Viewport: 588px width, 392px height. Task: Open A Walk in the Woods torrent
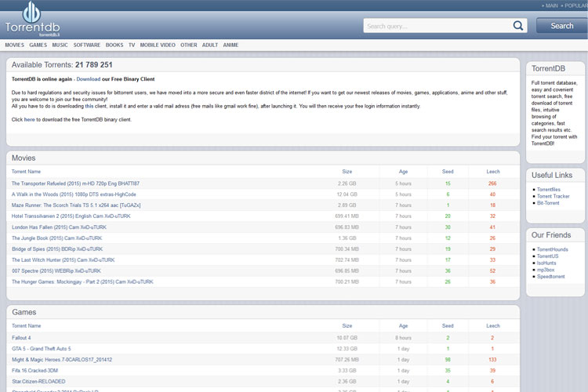[x=74, y=194]
